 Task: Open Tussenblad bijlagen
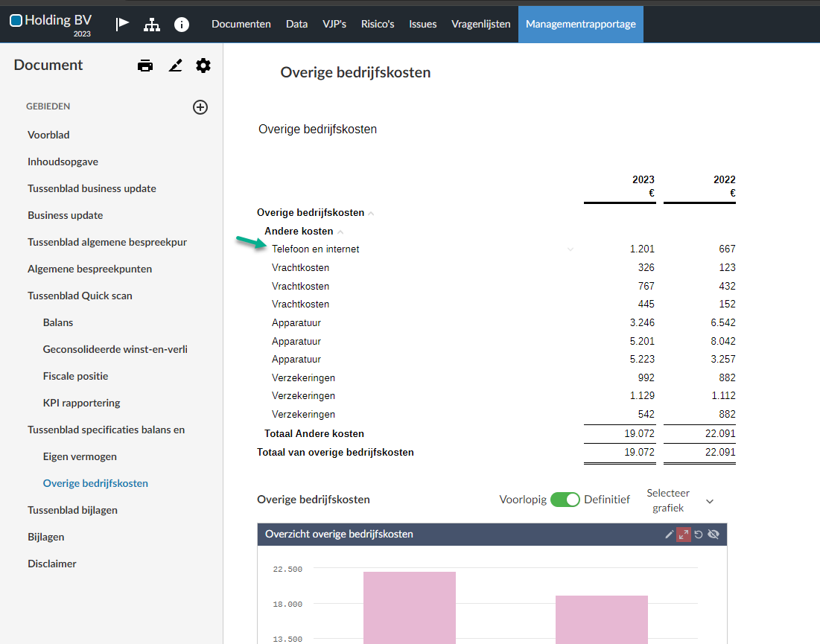pyautogui.click(x=73, y=510)
